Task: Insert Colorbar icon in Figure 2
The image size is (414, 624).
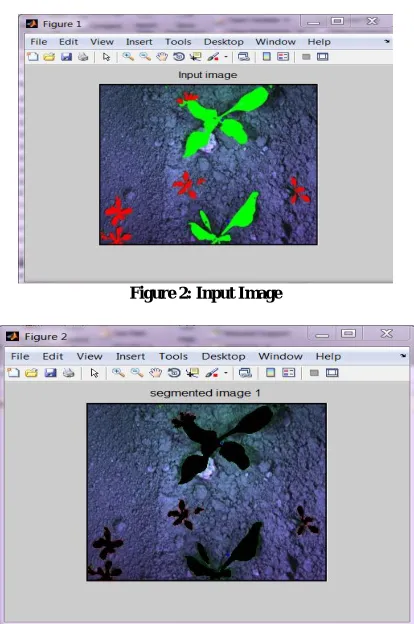Action: tap(270, 373)
